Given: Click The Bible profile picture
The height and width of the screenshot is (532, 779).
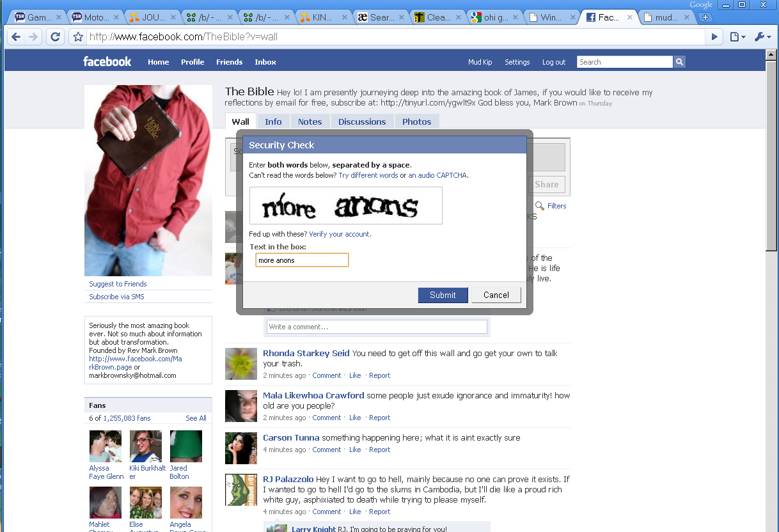Looking at the screenshot, I should coord(148,180).
